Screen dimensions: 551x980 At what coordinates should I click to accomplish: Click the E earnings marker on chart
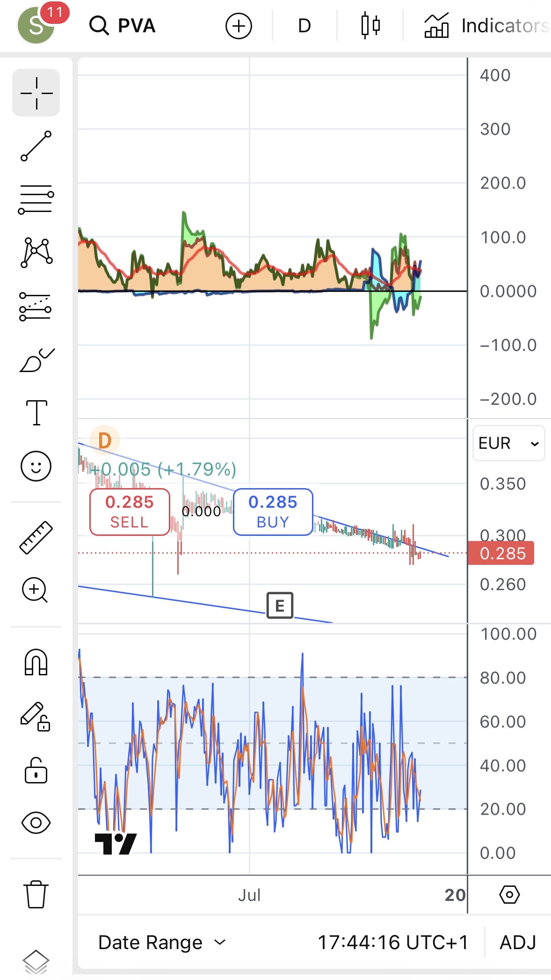tap(280, 606)
